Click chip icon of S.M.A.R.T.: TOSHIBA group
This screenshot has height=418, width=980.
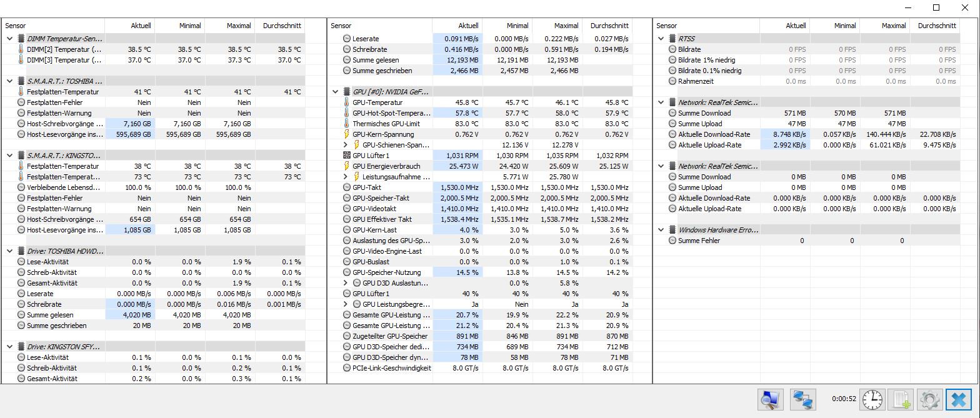coord(21,81)
